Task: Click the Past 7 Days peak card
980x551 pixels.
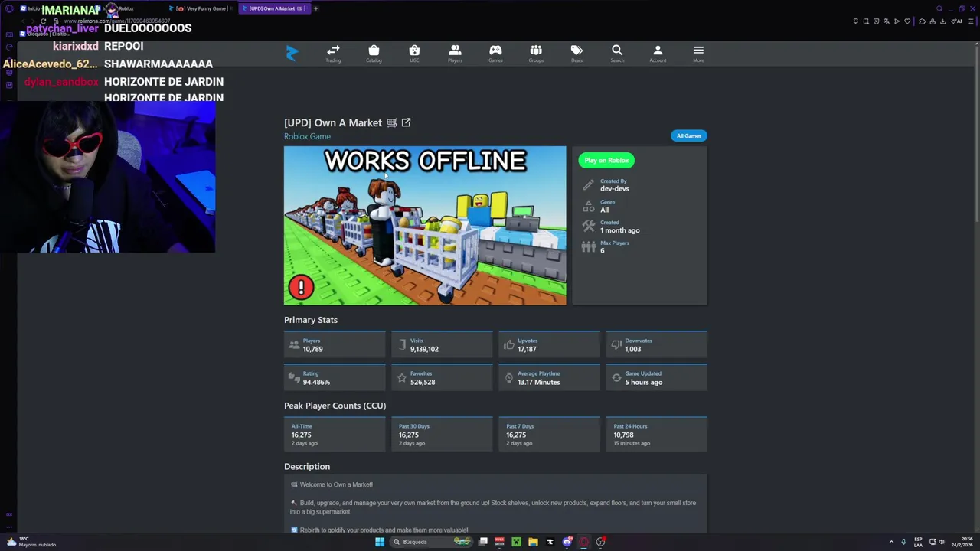Action: (x=549, y=434)
